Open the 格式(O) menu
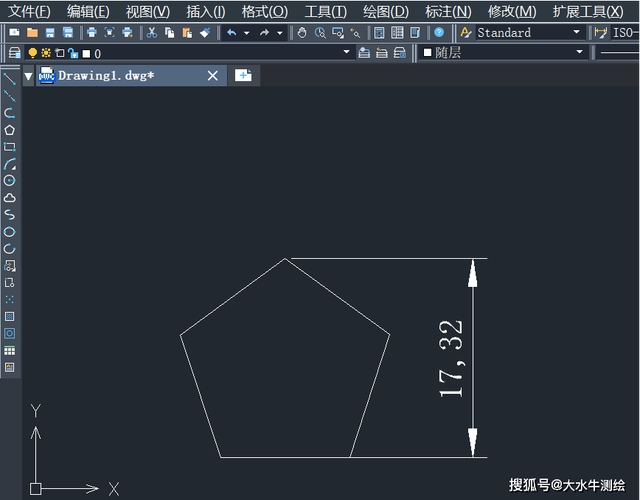Viewport: 640px width, 500px height. pos(264,11)
